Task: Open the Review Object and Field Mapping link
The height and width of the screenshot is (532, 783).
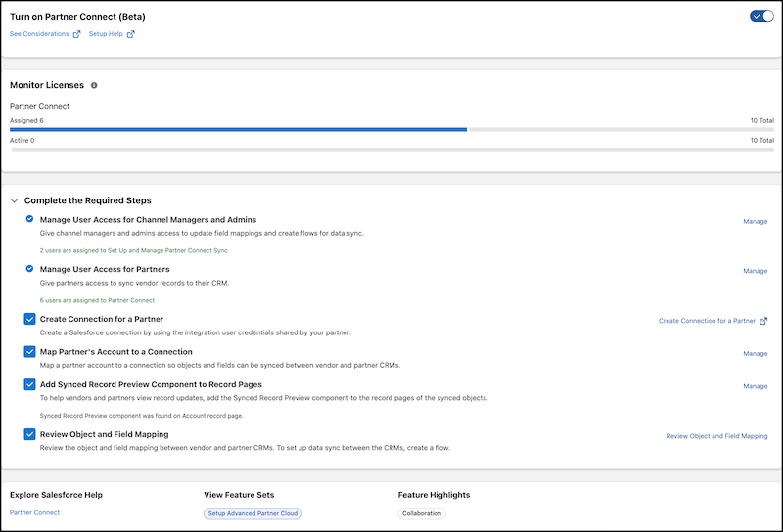Action: coord(716,436)
